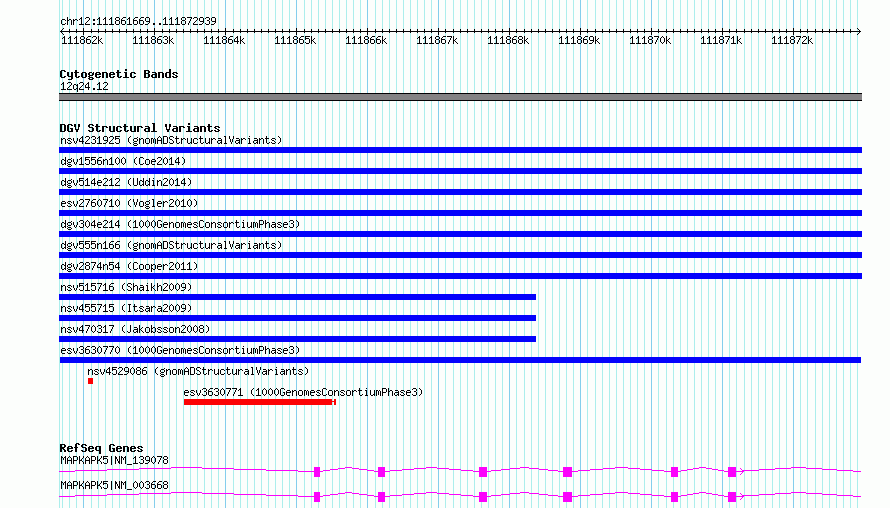Viewport: 890px width, 508px height.
Task: Click last exon box of MAPKAPK5 NM_139078
Action: 732,472
